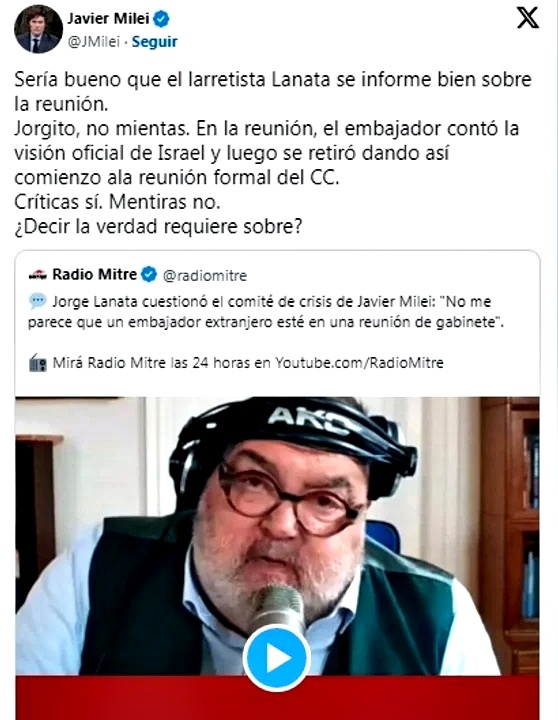Click the Radio Mitre logo icon
This screenshot has width=558, height=720.
tap(37, 275)
